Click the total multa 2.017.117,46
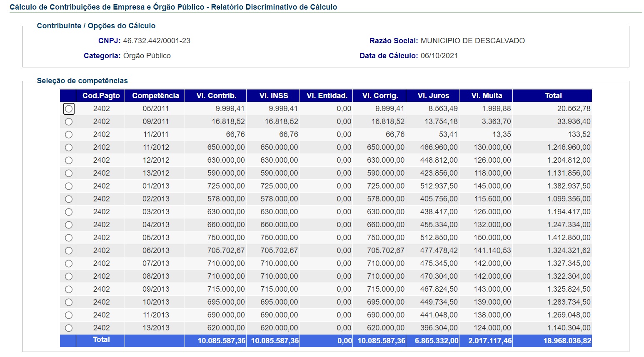 (490, 341)
